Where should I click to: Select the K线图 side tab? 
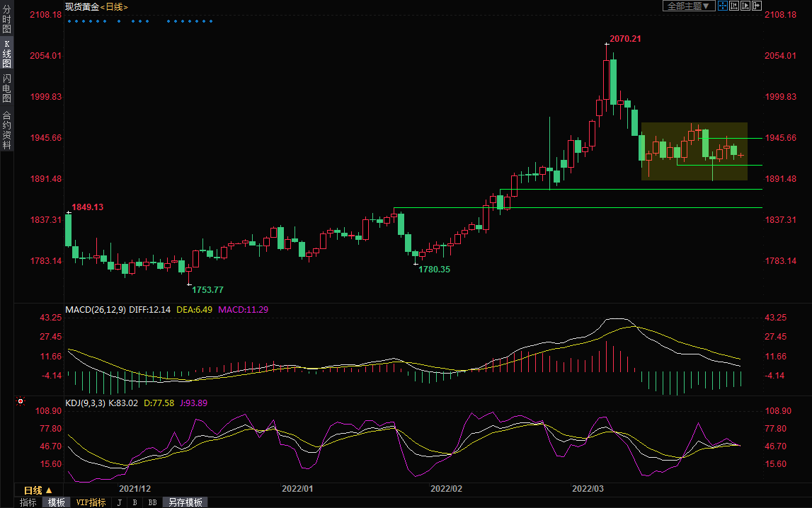point(6,54)
